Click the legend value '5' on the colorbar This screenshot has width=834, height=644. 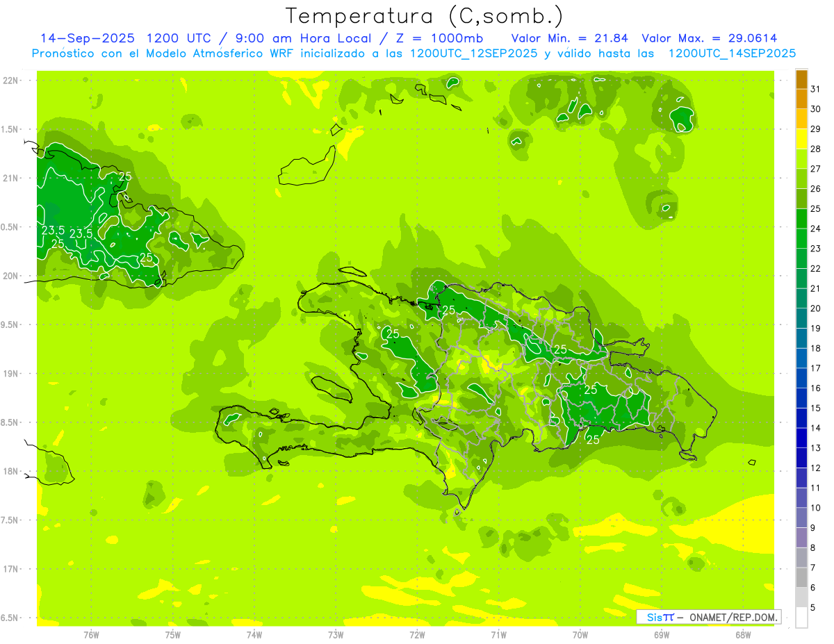point(813,608)
